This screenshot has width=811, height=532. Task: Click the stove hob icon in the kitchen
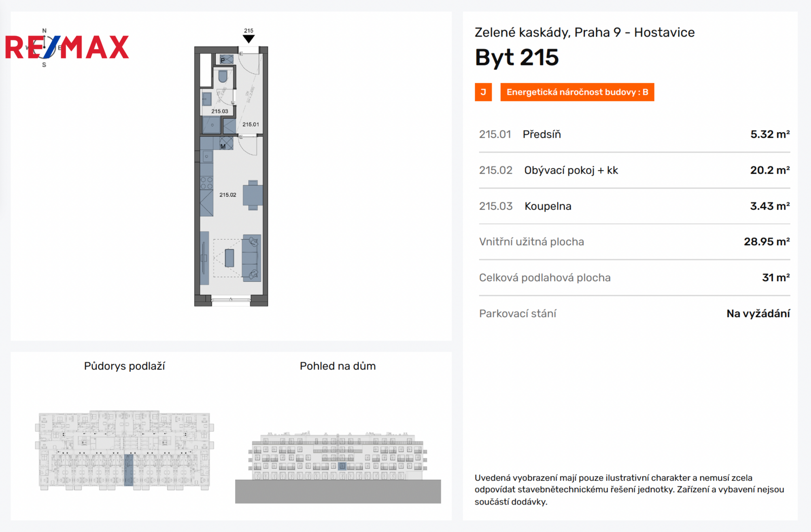coord(206,183)
